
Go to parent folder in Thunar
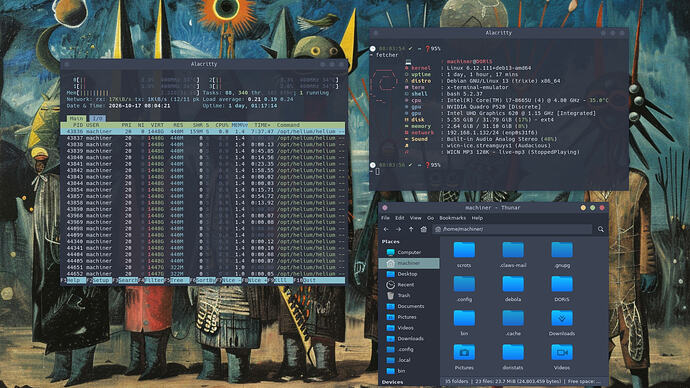coord(411,229)
